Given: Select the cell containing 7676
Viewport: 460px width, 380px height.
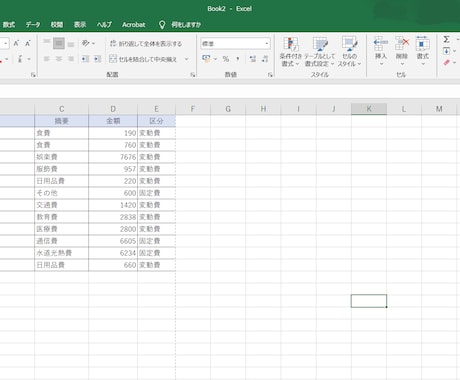Looking at the screenshot, I should 113,157.
